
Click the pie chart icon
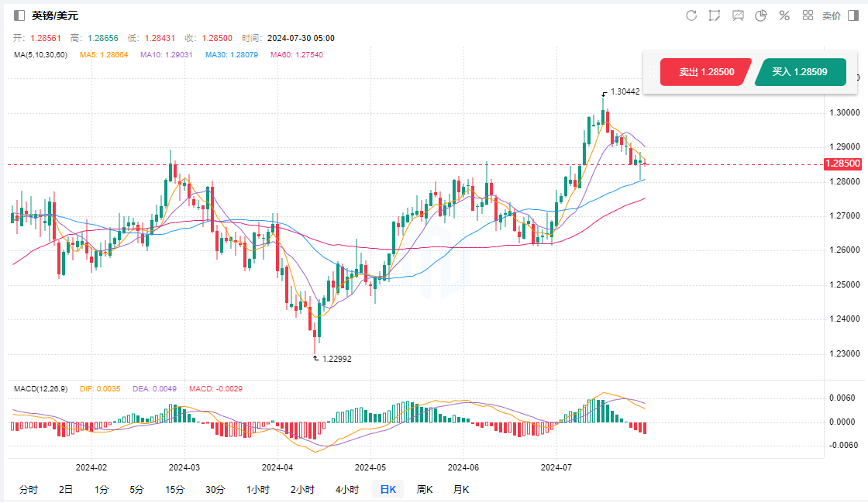[761, 16]
